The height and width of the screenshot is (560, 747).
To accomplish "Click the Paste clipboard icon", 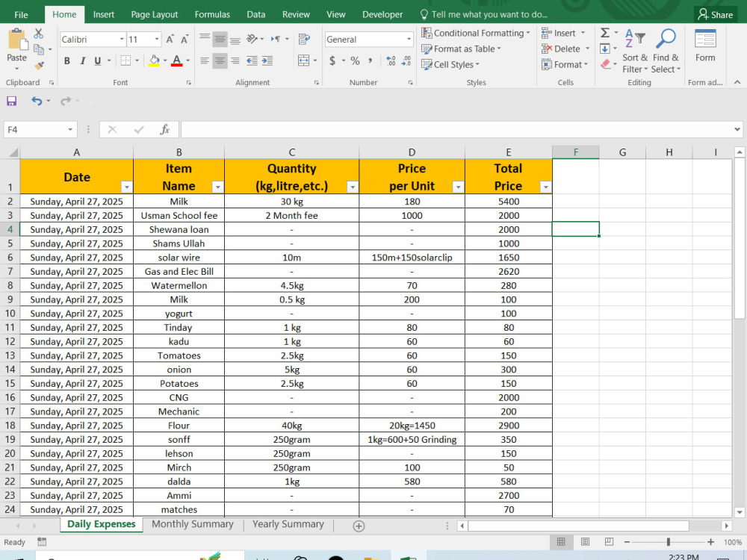I will [x=17, y=39].
